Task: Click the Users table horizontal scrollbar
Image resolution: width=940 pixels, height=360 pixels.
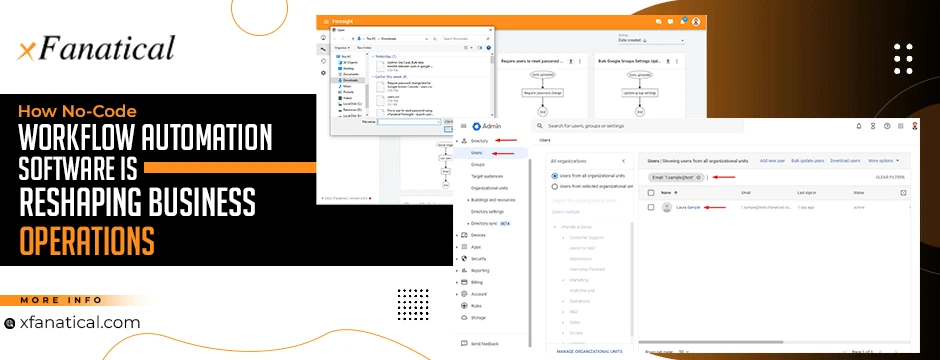Action: [x=712, y=342]
